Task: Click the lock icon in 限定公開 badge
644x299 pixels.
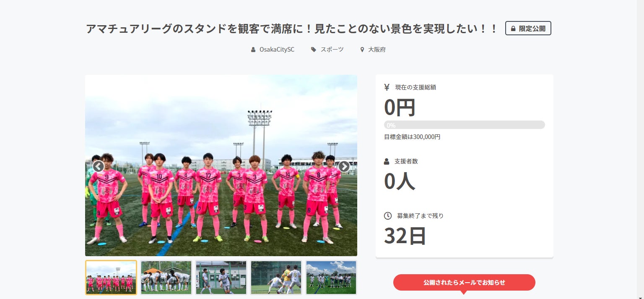Action: point(513,29)
